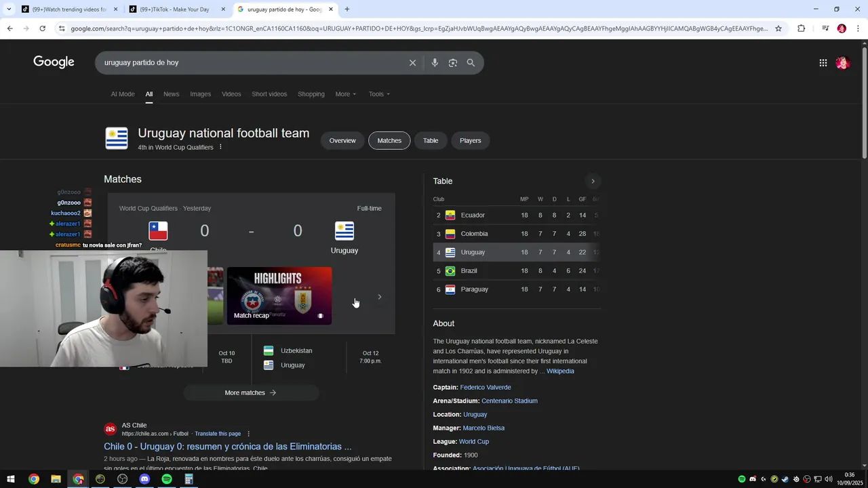Screen dimensions: 868x488
Task: Select Paraguay row in standings table
Action: tap(517, 289)
